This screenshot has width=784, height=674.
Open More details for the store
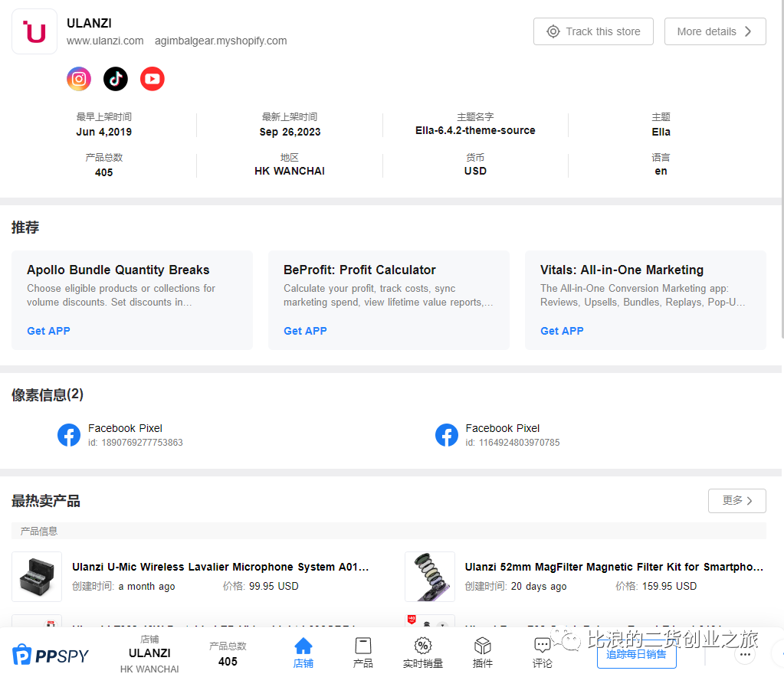coord(715,31)
